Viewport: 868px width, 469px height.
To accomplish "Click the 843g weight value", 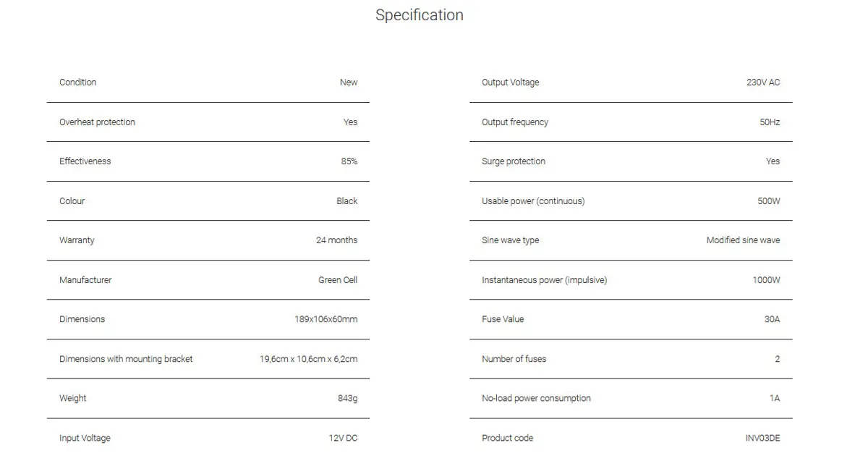I will pyautogui.click(x=347, y=398).
